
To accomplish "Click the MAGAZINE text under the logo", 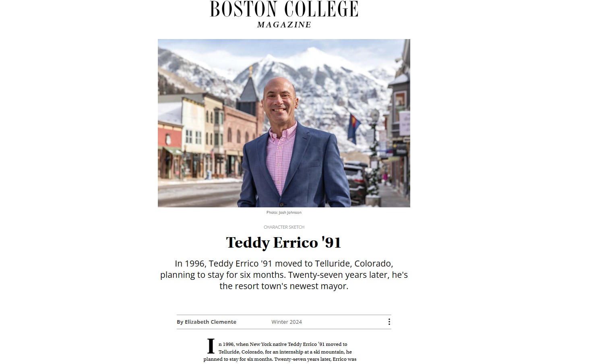I will [x=283, y=25].
